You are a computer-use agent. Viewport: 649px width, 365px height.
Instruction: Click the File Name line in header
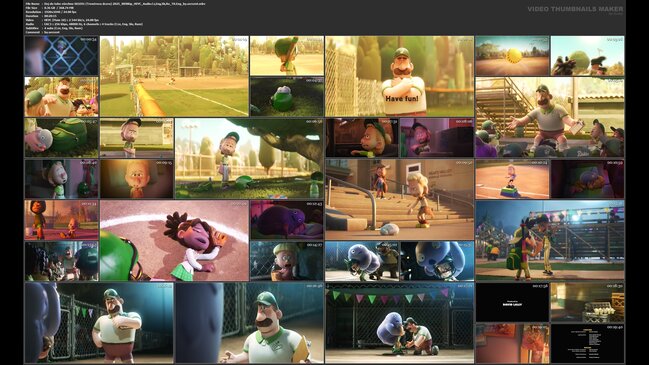click(115, 4)
